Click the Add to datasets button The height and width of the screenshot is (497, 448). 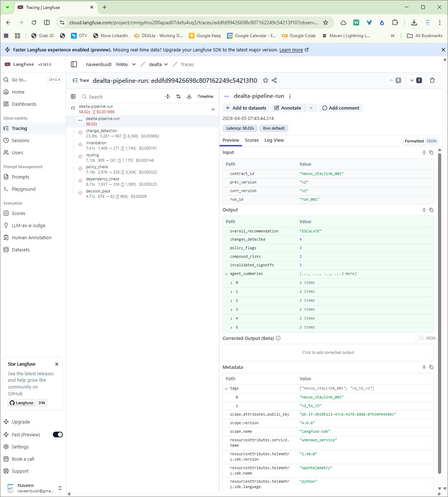click(x=246, y=108)
